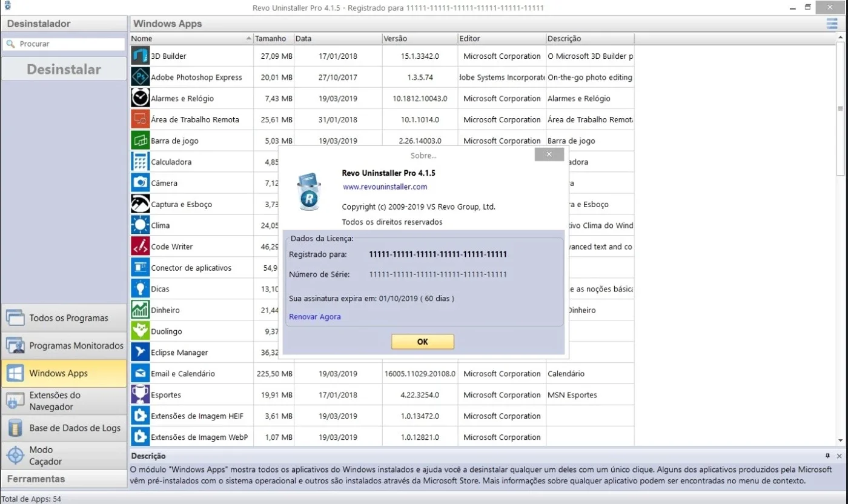The height and width of the screenshot is (504, 848).
Task: Click the Revo app icon in title bar
Action: click(x=7, y=7)
